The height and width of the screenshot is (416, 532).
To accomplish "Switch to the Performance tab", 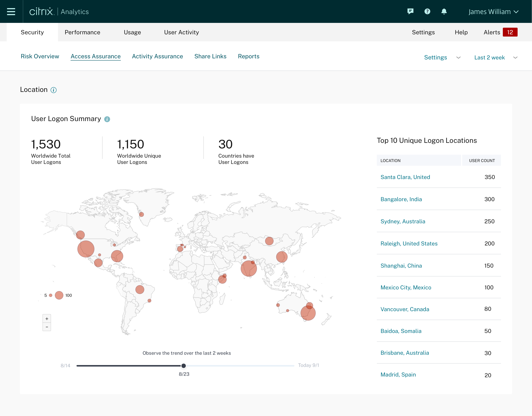I will (82, 32).
